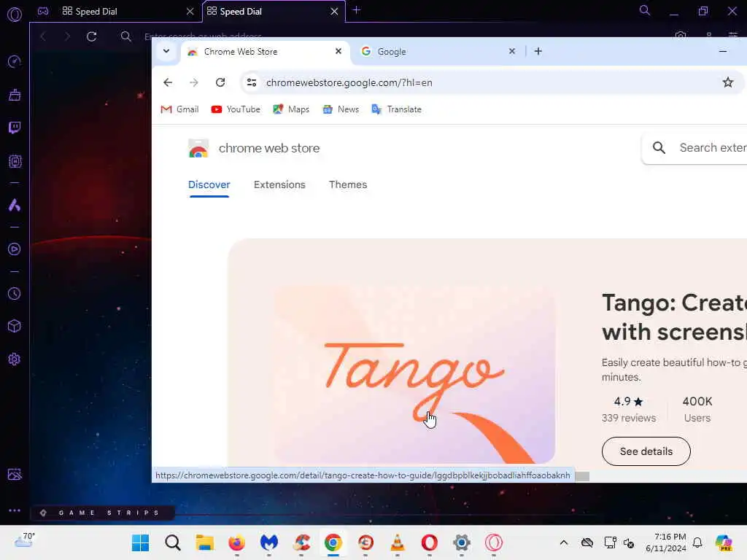
Task: Open GX Control speedometer icon in sidebar
Action: tap(15, 61)
